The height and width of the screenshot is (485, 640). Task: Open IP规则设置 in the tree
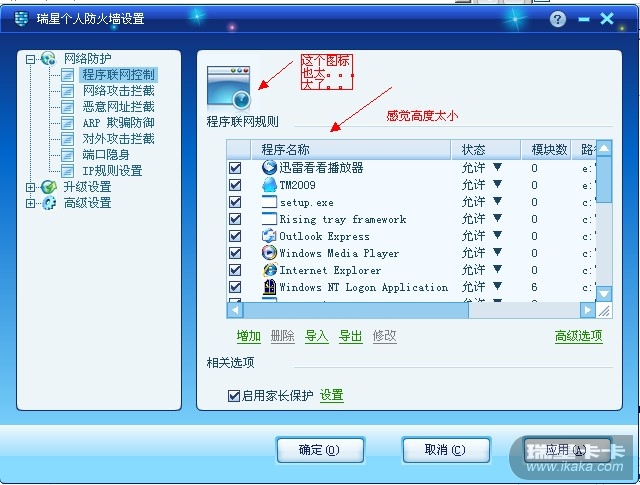pyautogui.click(x=112, y=171)
